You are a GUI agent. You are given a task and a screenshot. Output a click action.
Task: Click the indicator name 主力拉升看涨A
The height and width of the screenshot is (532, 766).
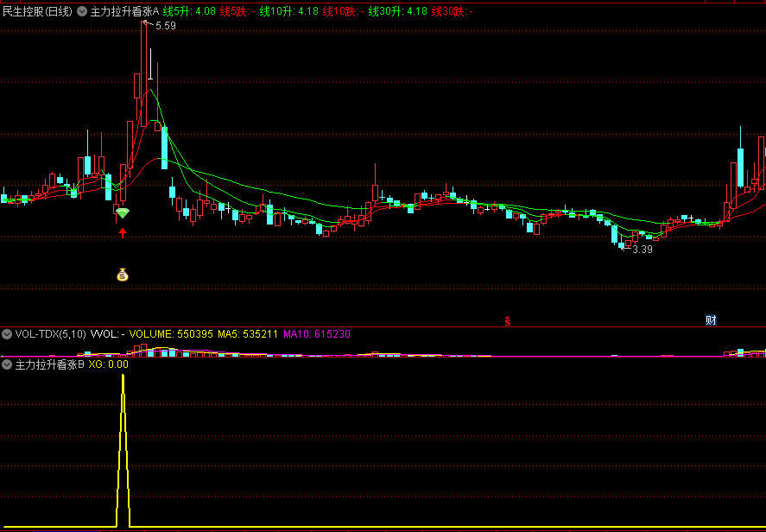[x=124, y=12]
